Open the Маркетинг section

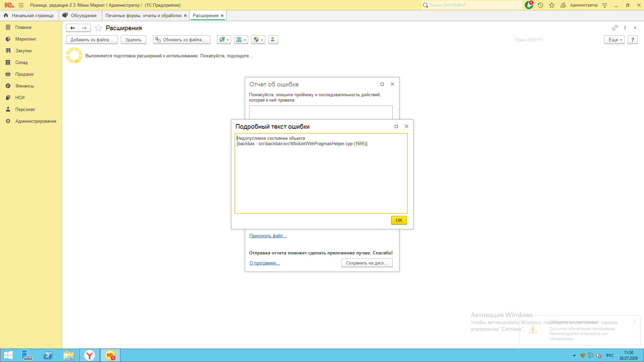[31, 39]
